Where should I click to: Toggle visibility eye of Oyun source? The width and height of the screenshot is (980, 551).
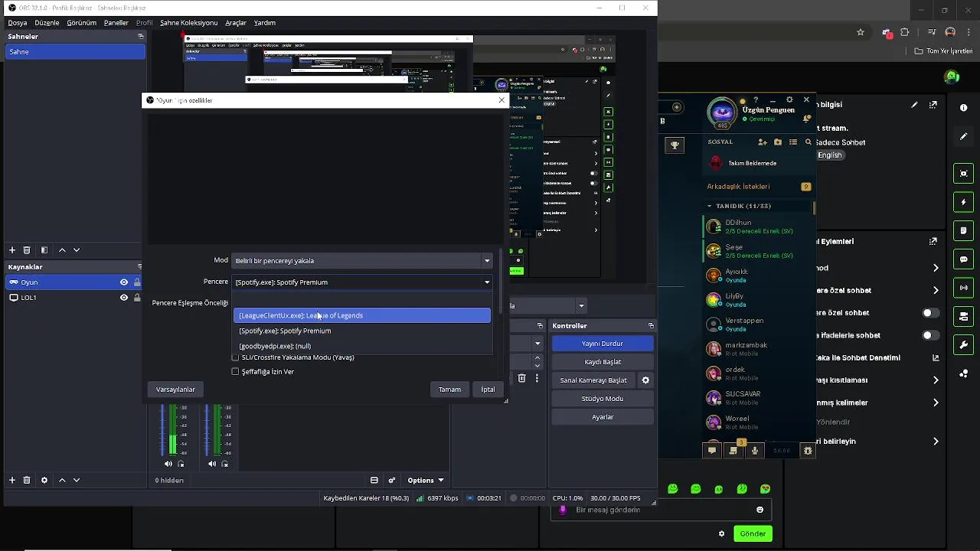(x=124, y=282)
